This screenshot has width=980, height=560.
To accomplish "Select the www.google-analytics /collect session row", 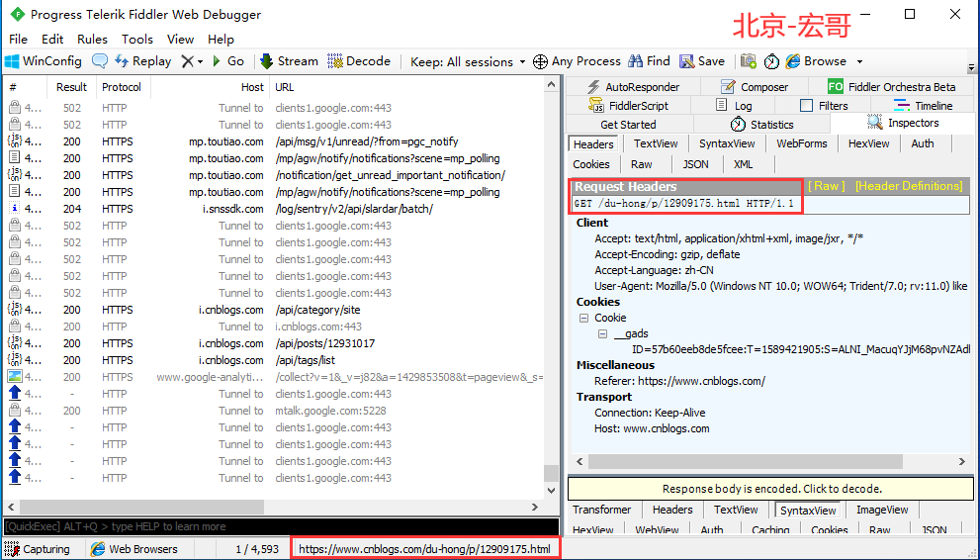I will tap(274, 378).
